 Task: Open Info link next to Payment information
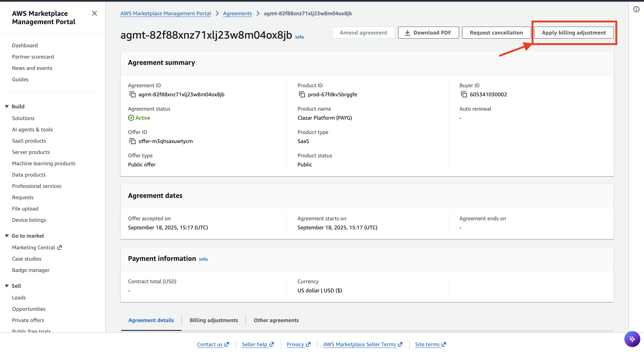click(x=203, y=259)
